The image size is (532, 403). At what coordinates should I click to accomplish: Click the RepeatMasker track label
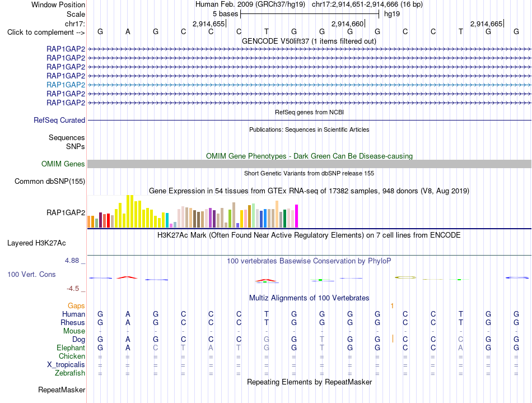[x=62, y=390]
